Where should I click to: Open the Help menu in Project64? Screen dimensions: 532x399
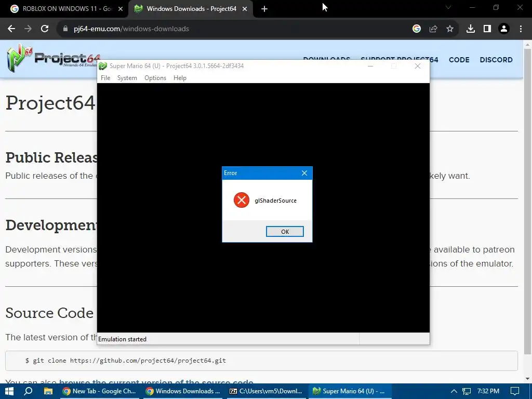click(x=180, y=78)
